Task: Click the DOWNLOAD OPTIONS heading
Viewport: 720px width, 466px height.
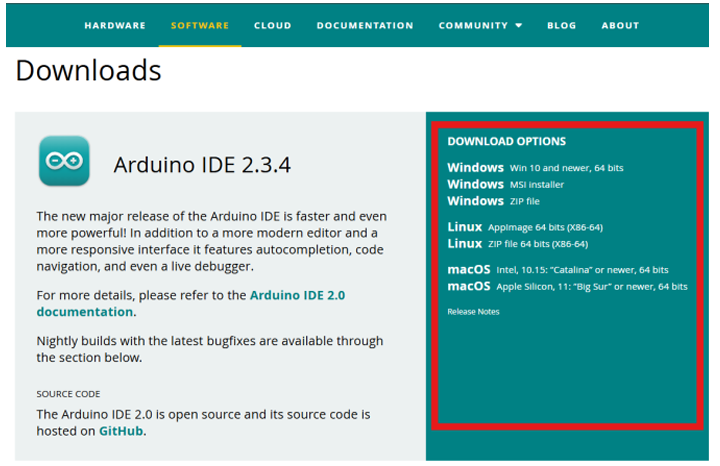Action: (x=506, y=141)
